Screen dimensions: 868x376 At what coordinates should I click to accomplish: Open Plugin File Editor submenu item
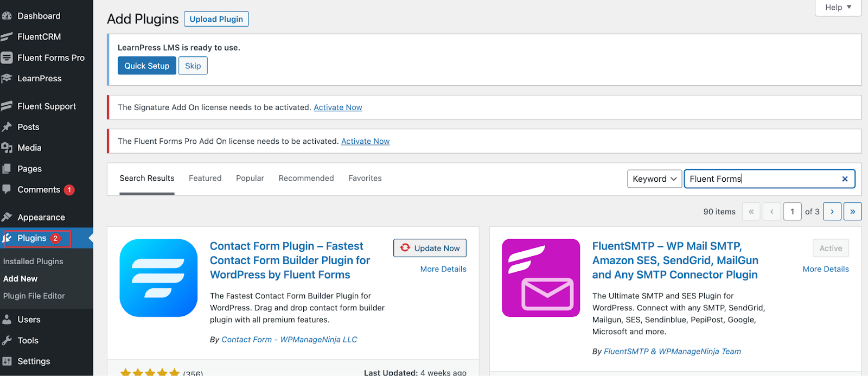pyautogui.click(x=34, y=296)
